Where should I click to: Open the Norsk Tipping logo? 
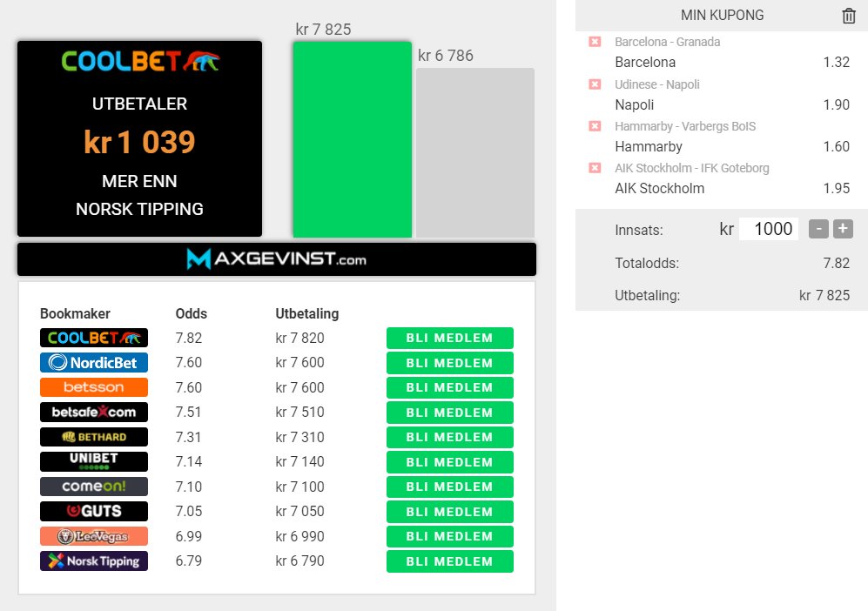93,561
